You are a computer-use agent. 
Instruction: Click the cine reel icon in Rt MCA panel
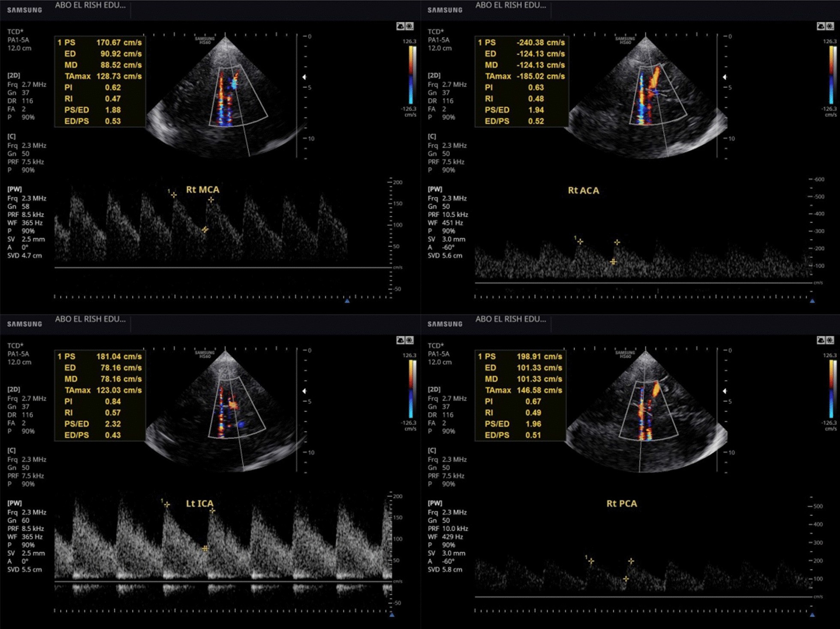[x=410, y=26]
